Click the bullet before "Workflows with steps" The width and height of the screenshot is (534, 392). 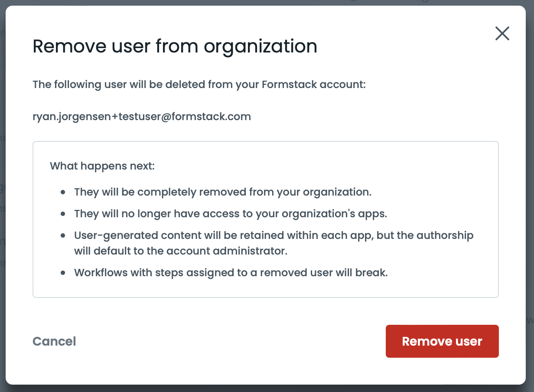[x=63, y=273]
